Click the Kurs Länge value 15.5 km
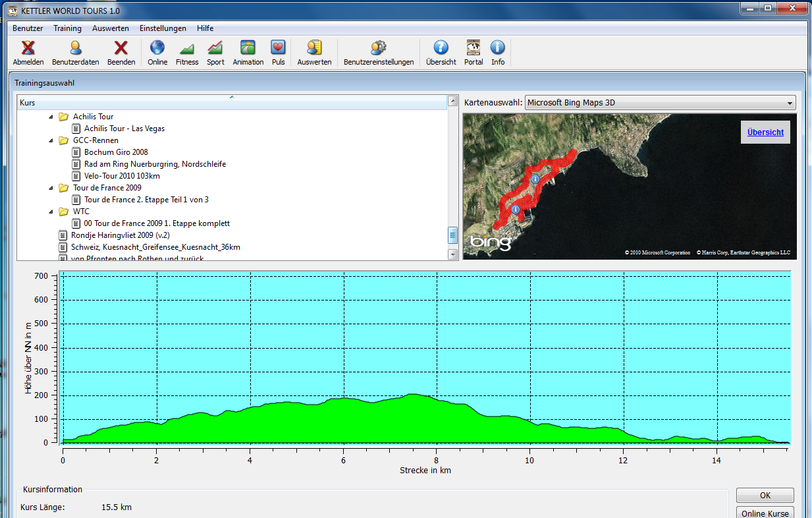This screenshot has height=518, width=812. (x=117, y=507)
